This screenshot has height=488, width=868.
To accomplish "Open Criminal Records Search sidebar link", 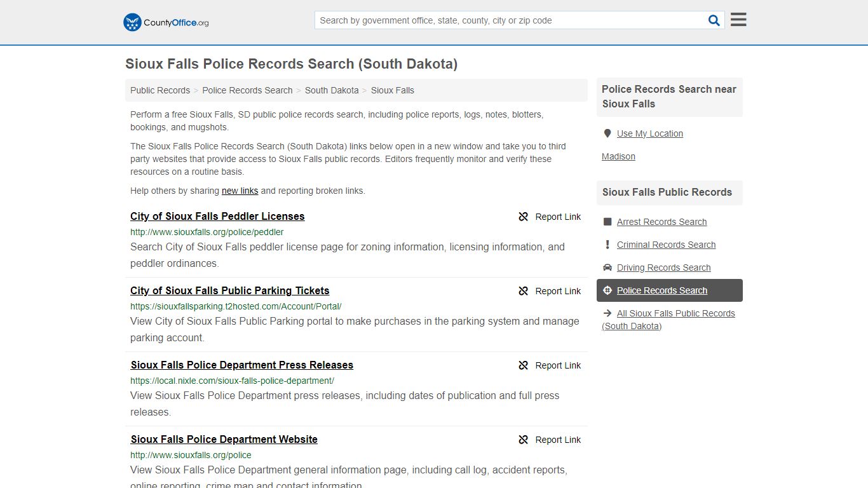I will [x=666, y=245].
